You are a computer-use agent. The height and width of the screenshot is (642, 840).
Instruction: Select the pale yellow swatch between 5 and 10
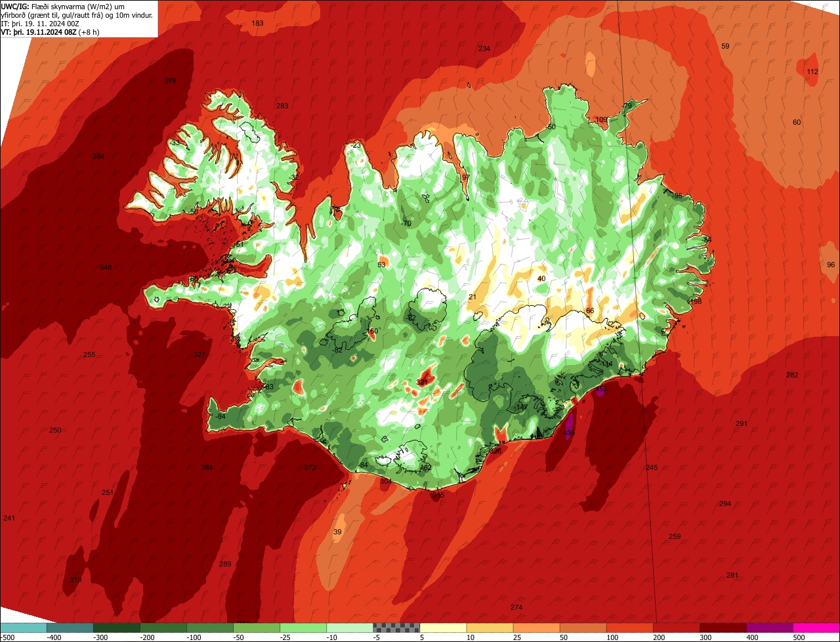[x=443, y=628]
